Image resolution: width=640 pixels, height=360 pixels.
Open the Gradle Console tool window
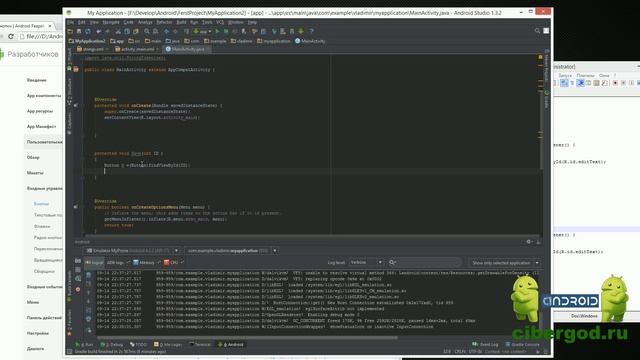pyautogui.click(x=522, y=344)
